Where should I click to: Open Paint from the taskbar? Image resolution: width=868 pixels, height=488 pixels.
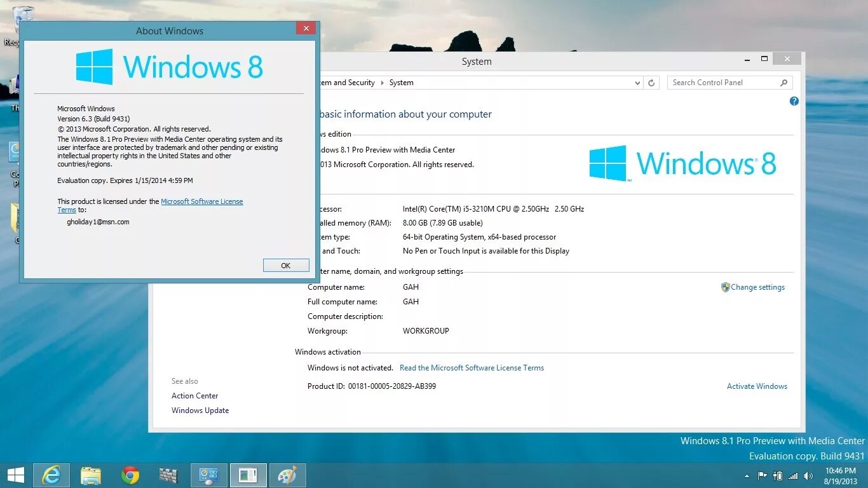coord(287,475)
